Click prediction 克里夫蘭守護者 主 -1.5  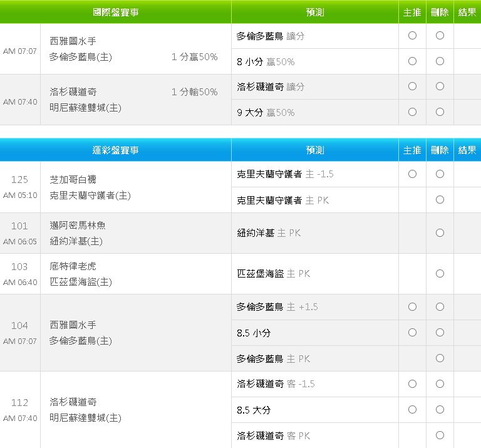click(x=285, y=174)
